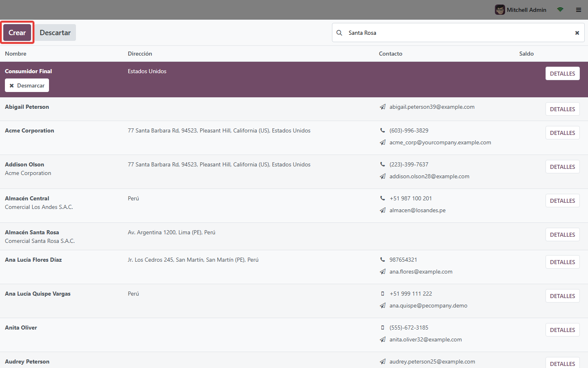Click the Crear button
This screenshot has width=588, height=368.
click(x=17, y=33)
